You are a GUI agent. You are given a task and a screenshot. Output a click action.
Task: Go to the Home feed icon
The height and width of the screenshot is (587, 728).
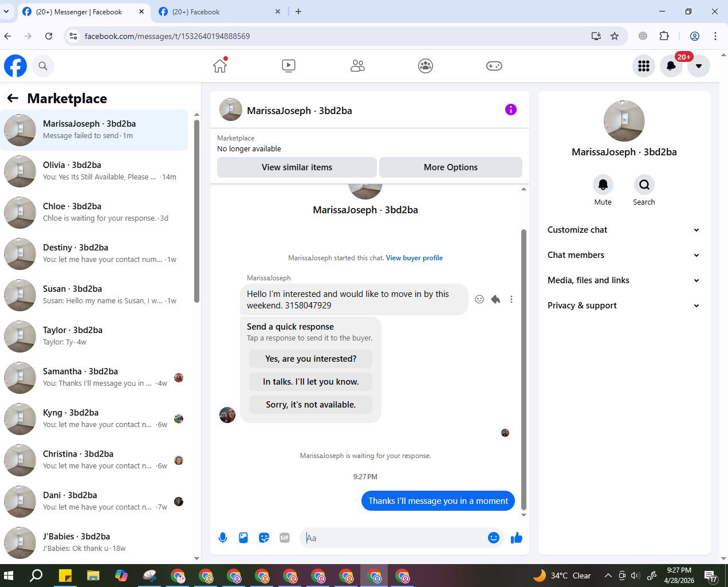point(220,66)
